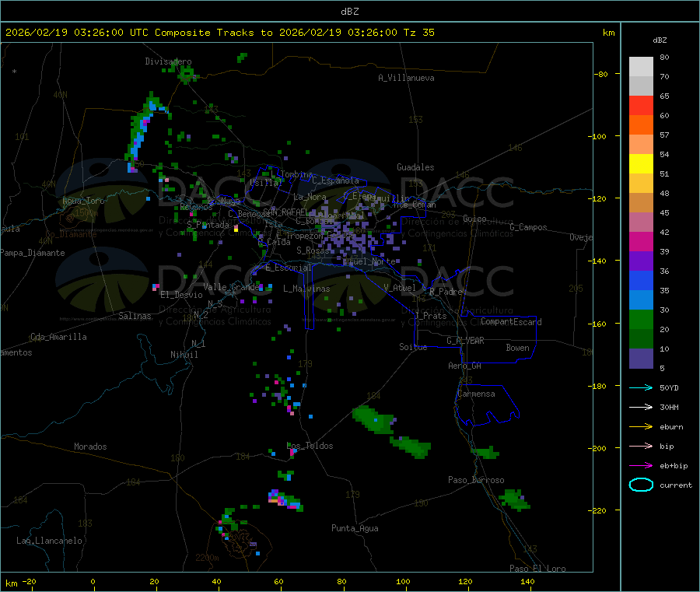The height and width of the screenshot is (592, 700).
Task: Click the 'R_Padre' map label
Action: coord(446,292)
